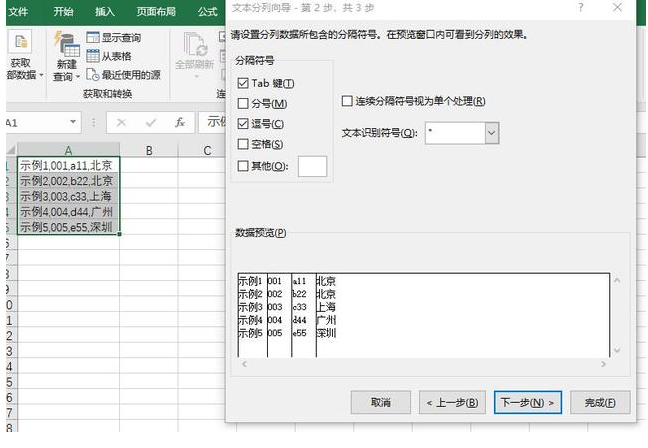The image size is (648, 448).
Task: Click the wizard help question mark
Action: point(581,7)
